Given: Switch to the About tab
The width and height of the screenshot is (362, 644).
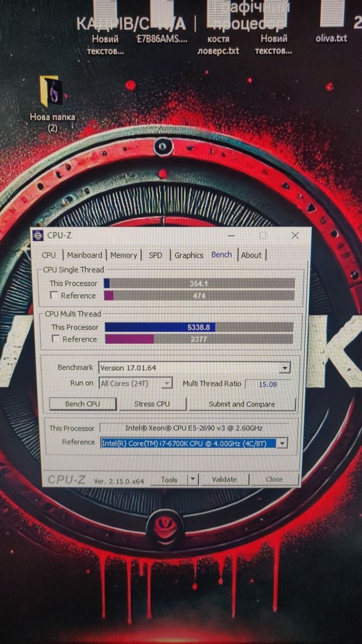Looking at the screenshot, I should tap(251, 255).
